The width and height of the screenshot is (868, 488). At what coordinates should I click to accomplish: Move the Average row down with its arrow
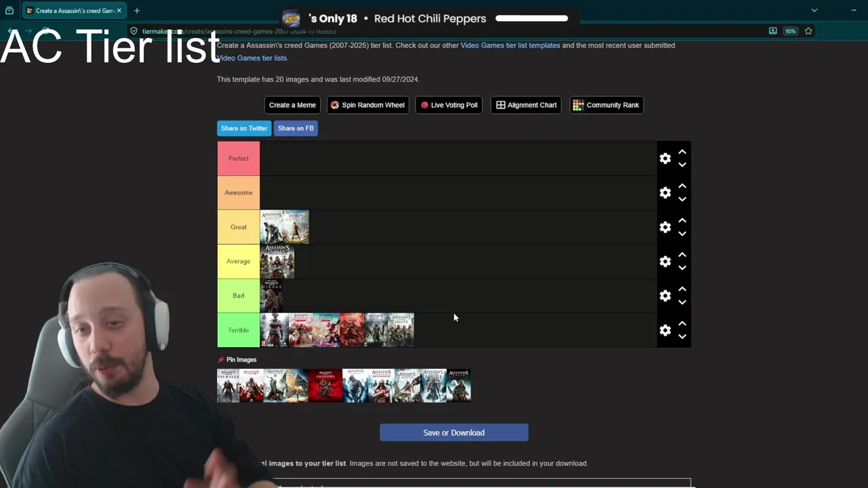coord(682,268)
